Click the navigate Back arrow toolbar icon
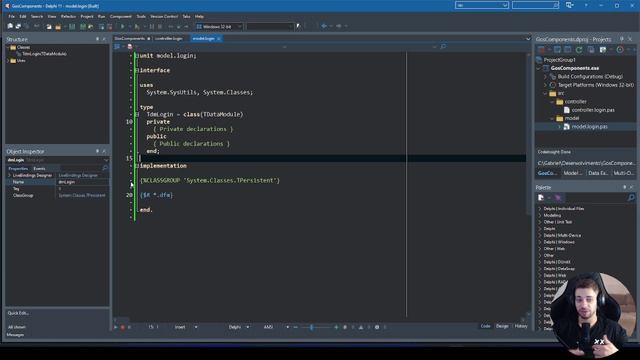The width and height of the screenshot is (640, 360). (324, 26)
